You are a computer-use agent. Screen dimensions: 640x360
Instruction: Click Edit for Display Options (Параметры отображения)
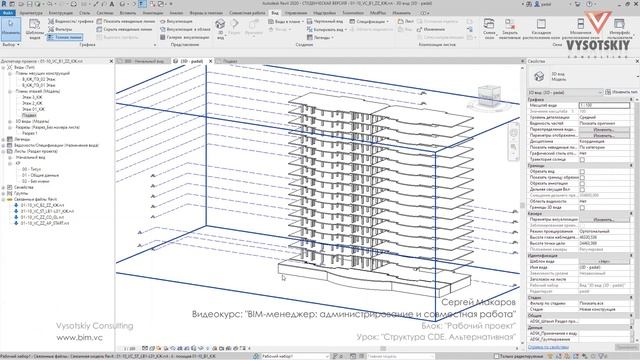[x=604, y=135]
